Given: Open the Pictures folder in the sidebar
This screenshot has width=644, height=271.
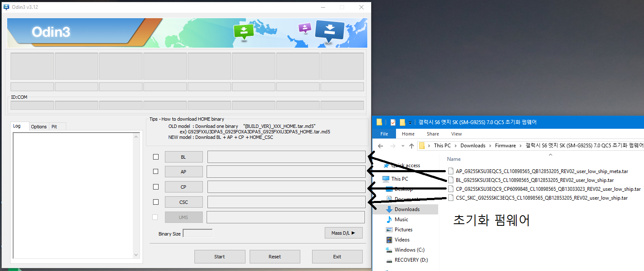Looking at the screenshot, I should coord(403,230).
